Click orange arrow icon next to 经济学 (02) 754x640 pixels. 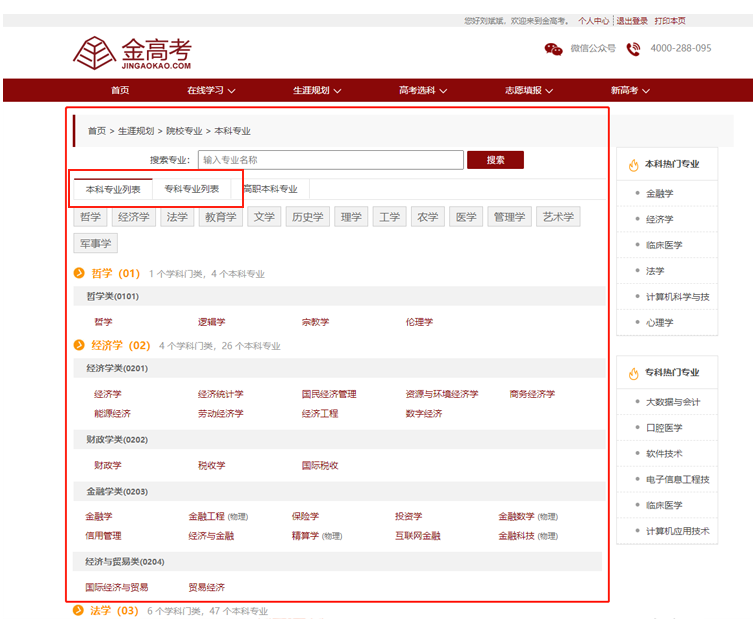[79, 345]
